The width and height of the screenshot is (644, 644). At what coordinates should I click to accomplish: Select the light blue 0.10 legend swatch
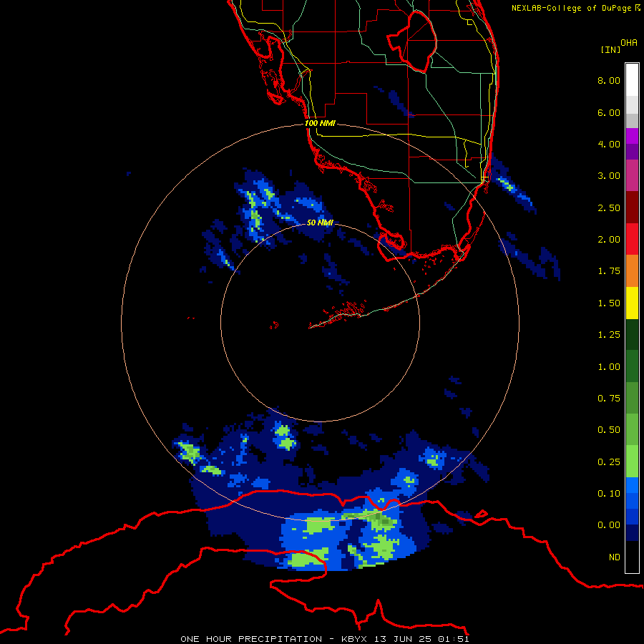[632, 485]
